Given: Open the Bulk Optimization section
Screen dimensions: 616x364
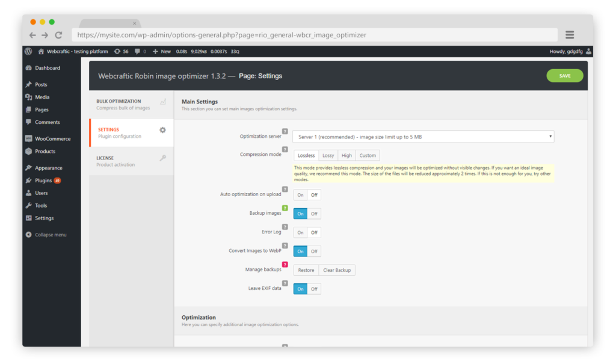Looking at the screenshot, I should (131, 105).
